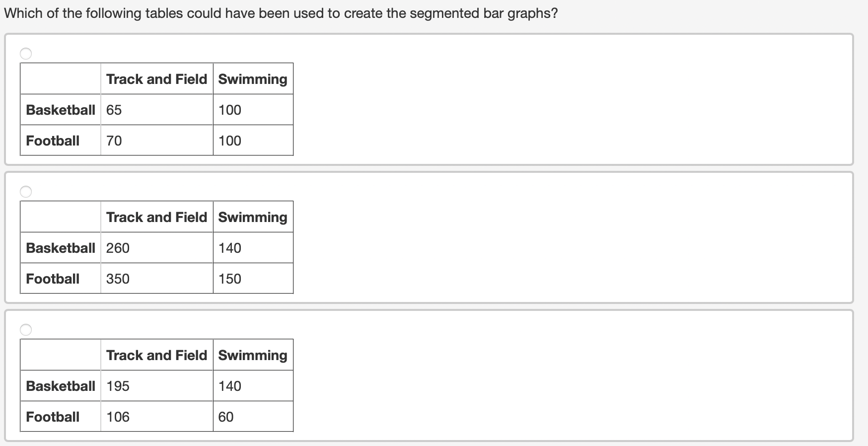The image size is (868, 446).
Task: Click the Basketball row label in first table
Action: pos(60,109)
